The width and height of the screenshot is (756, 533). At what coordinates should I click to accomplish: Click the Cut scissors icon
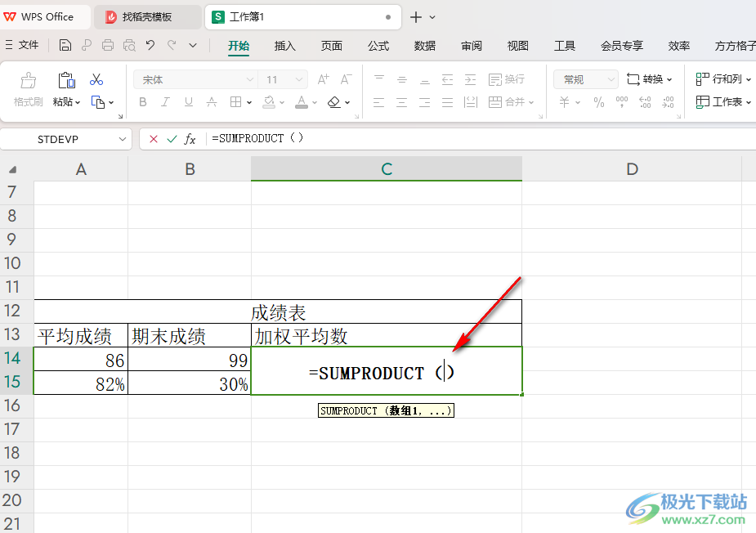click(96, 79)
